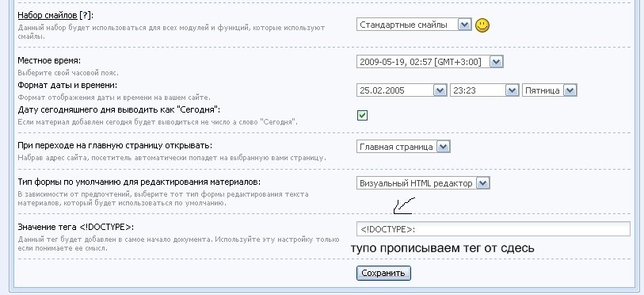Click arrow of Визуальный HTML редактор selector

pyautogui.click(x=482, y=183)
